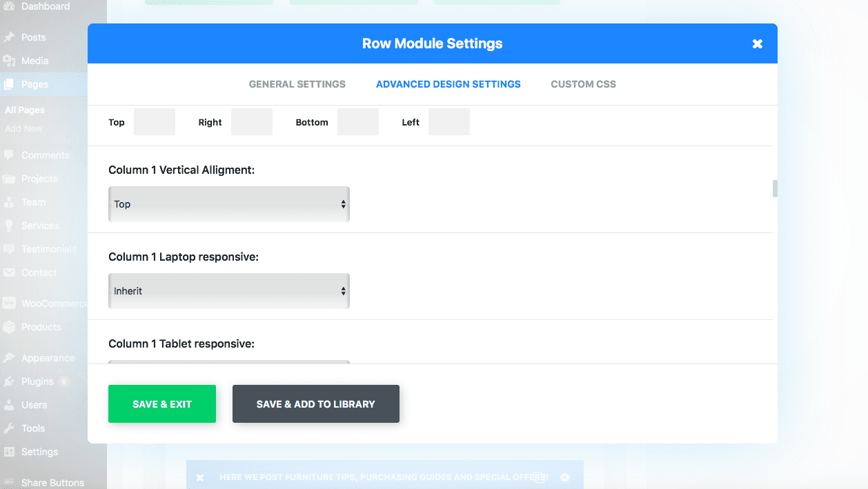Click Save & Add To Library button
Image resolution: width=868 pixels, height=489 pixels.
(315, 404)
